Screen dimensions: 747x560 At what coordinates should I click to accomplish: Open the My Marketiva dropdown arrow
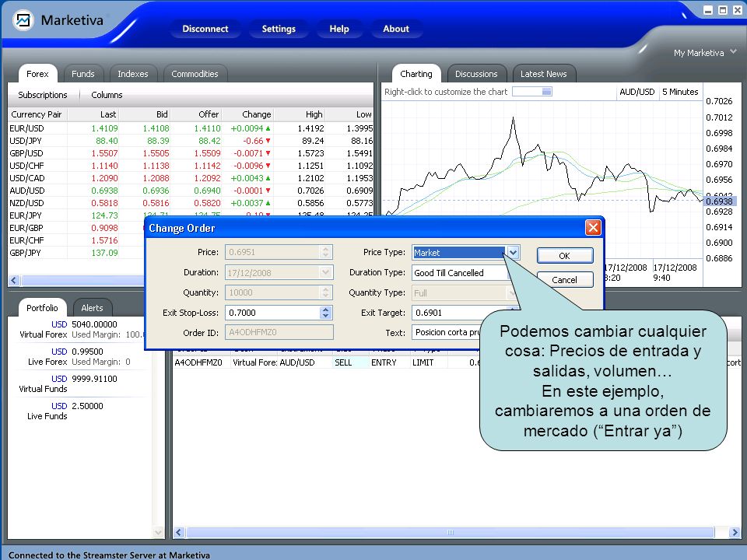click(733, 51)
